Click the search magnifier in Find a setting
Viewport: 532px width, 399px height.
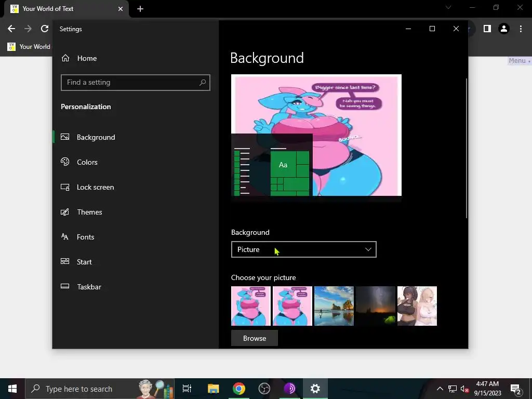[203, 83]
